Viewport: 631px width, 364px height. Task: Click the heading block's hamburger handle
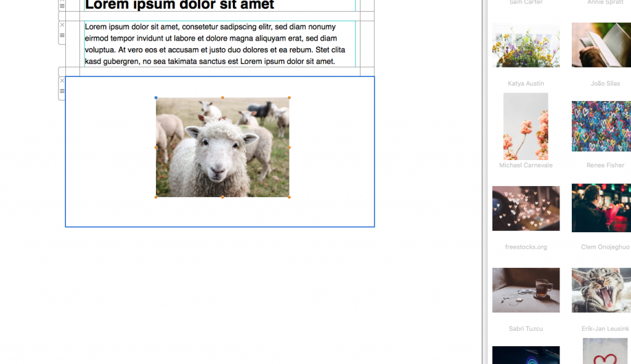[62, 5]
